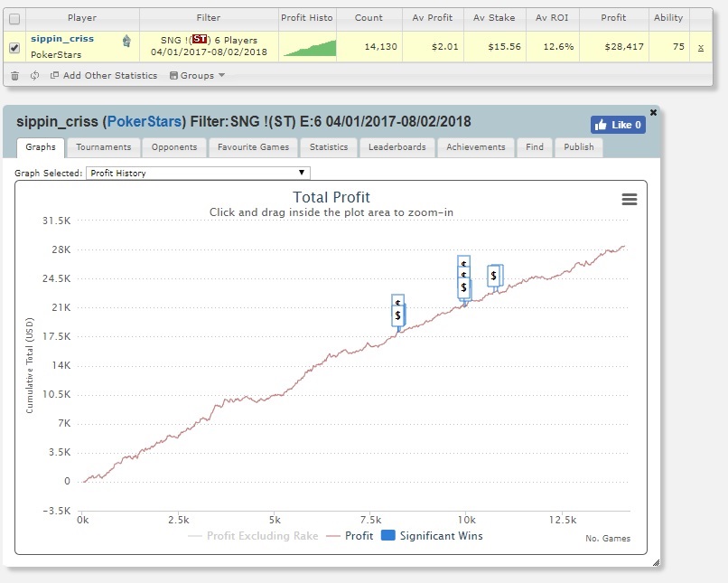Click the Av ROI column header
Screen dimensions: 728x583
[x=552, y=18]
